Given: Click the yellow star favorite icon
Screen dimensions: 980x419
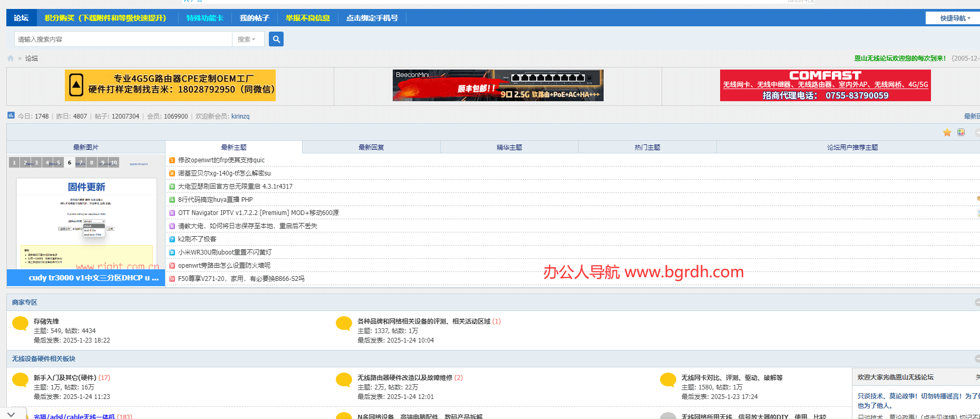Looking at the screenshot, I should point(947,132).
